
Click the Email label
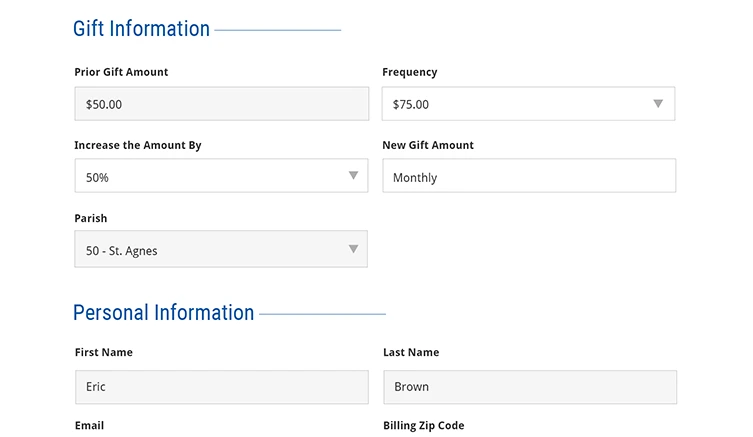pos(90,425)
